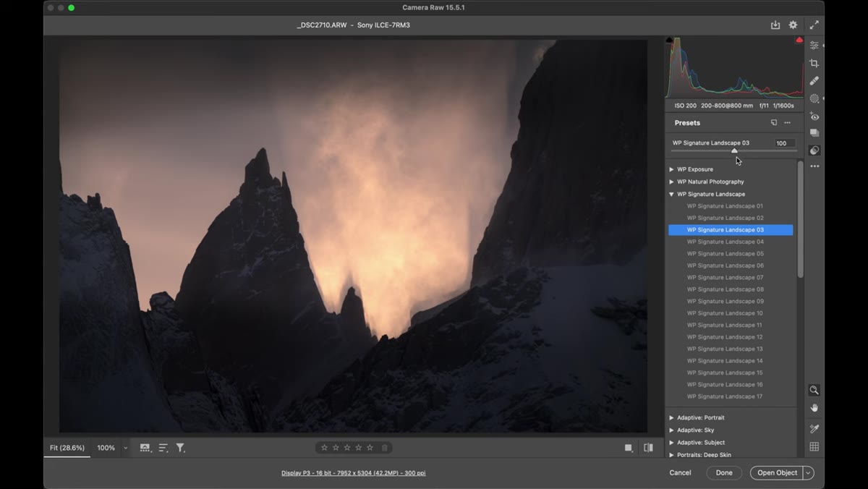Open Presets panel ellipsis menu
This screenshot has width=868, height=489.
click(788, 123)
